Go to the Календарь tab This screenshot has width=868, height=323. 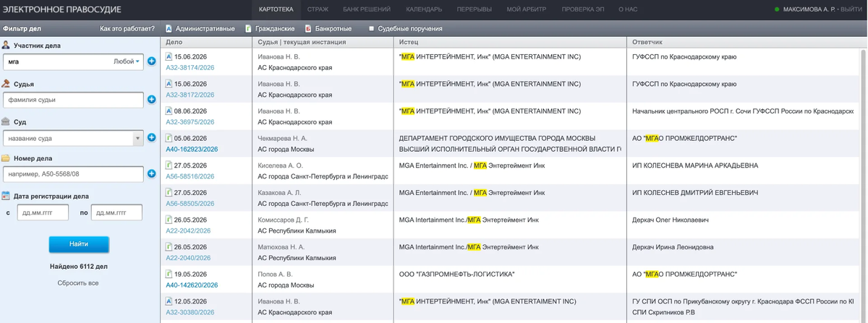pyautogui.click(x=424, y=9)
